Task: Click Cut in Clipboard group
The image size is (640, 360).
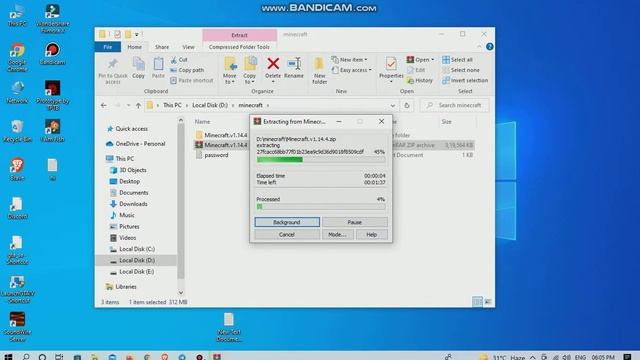Action: click(x=179, y=60)
